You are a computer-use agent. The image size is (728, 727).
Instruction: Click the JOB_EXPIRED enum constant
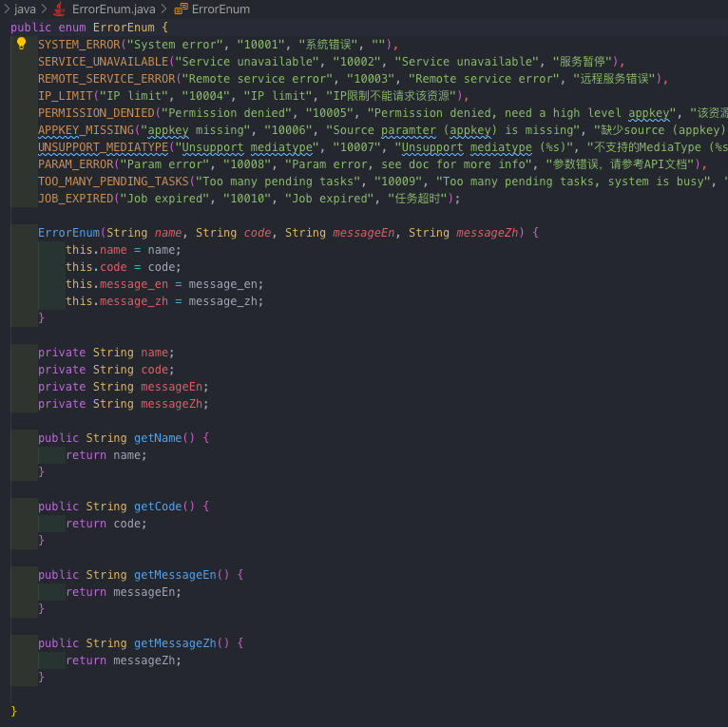76,199
